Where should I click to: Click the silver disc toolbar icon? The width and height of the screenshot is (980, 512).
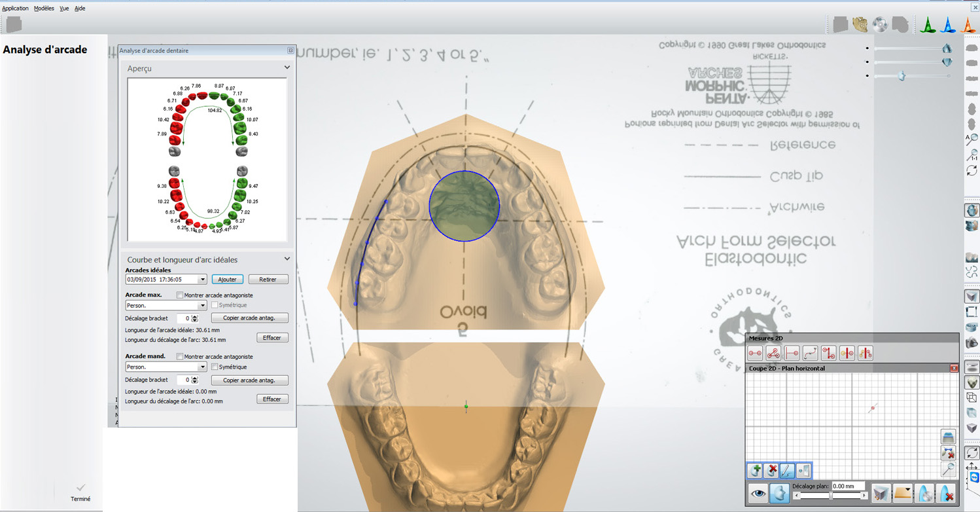click(x=880, y=25)
